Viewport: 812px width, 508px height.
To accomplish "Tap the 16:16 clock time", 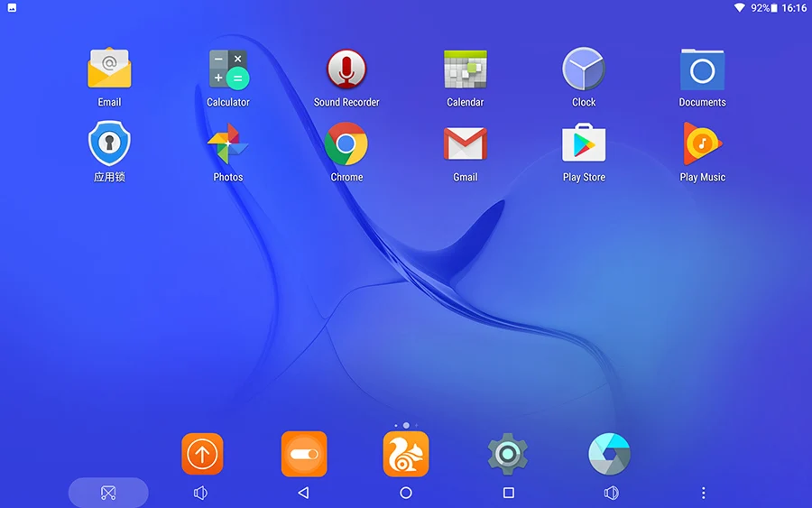I will pyautogui.click(x=794, y=8).
